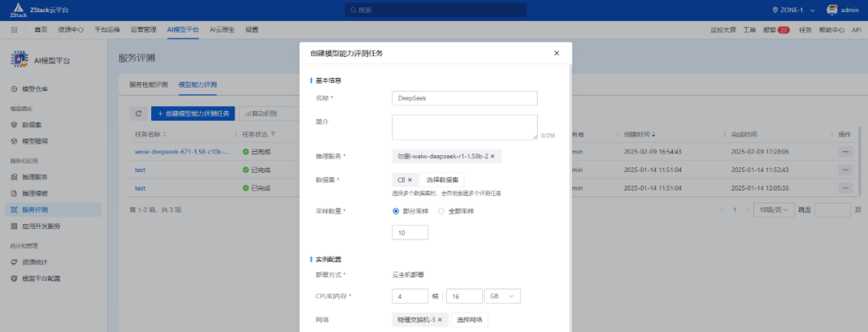Remove the 物理交换机-3 network tag
868x332 pixels.
[x=440, y=320]
